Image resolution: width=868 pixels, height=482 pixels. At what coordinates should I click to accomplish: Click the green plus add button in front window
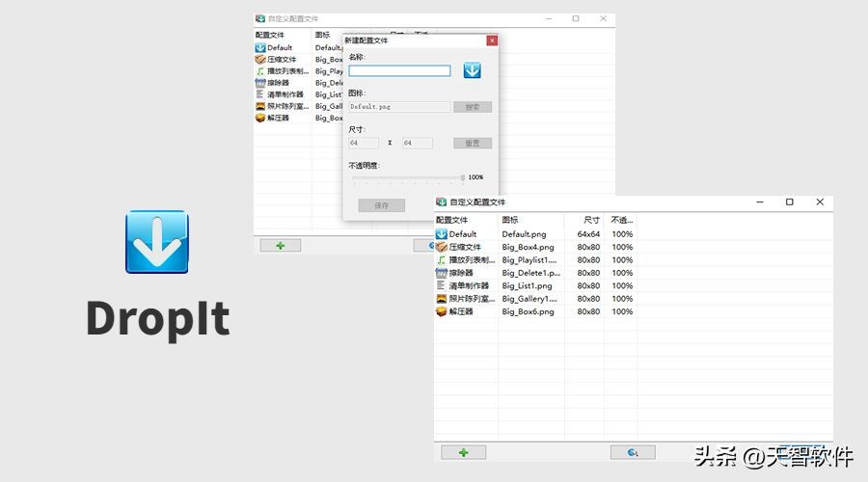click(x=463, y=453)
